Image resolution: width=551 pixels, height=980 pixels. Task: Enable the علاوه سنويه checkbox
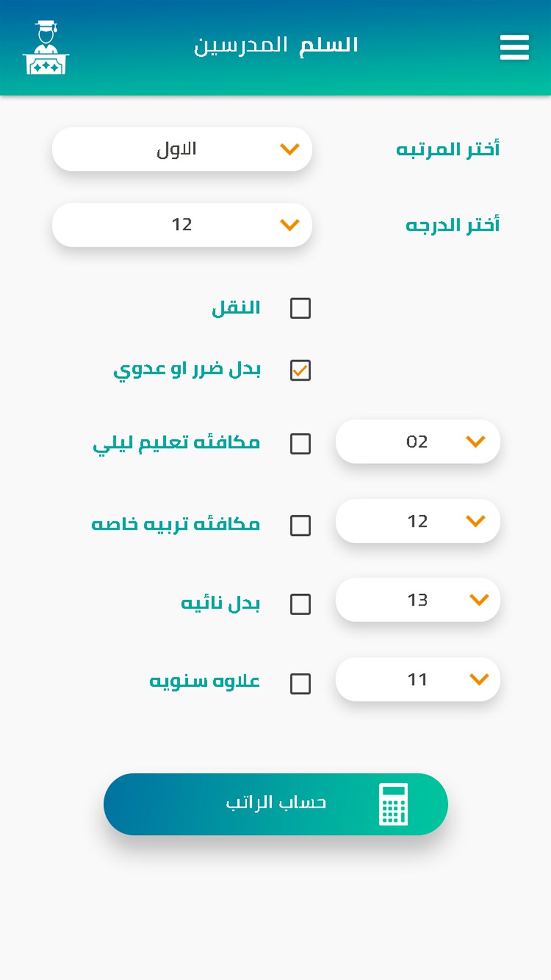300,684
